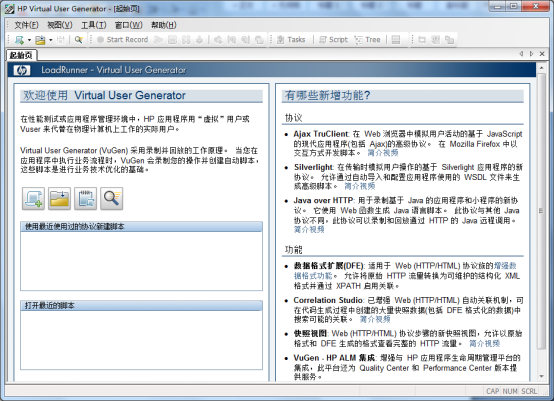Close the 起始页 tab with X
This screenshot has width=554, height=401.
coord(542,54)
